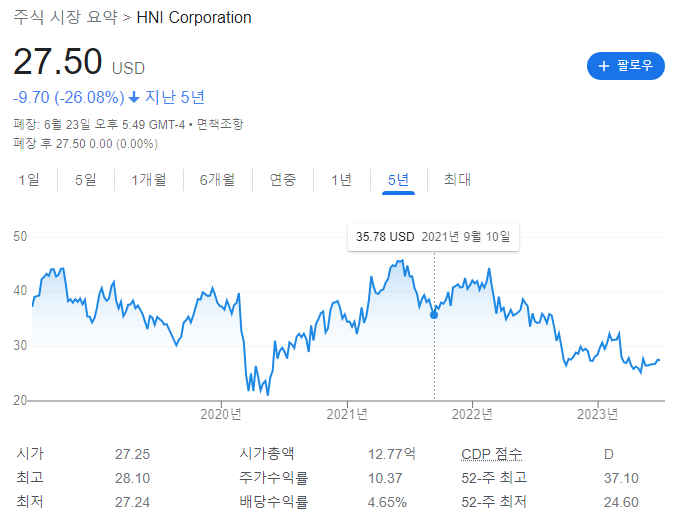Select the active 5년 tab
673x515 pixels.
(398, 179)
